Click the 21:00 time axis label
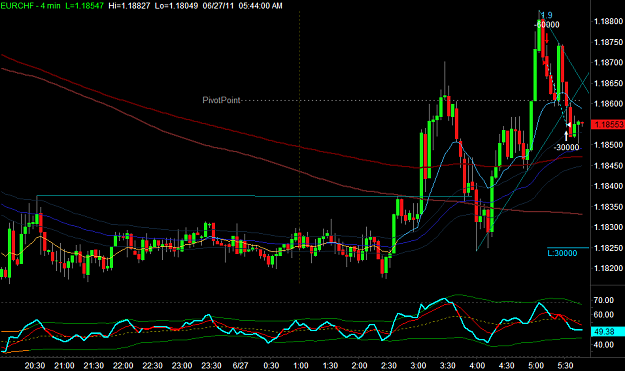 [x=64, y=365]
